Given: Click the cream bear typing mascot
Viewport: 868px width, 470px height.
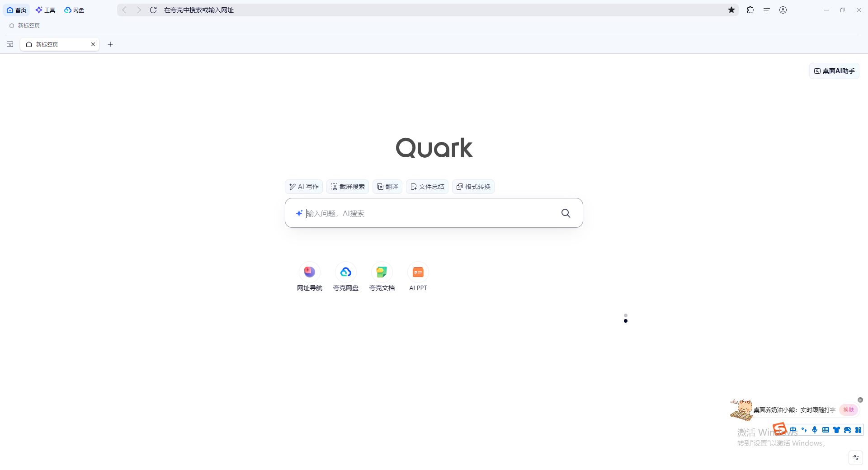Looking at the screenshot, I should pyautogui.click(x=741, y=410).
